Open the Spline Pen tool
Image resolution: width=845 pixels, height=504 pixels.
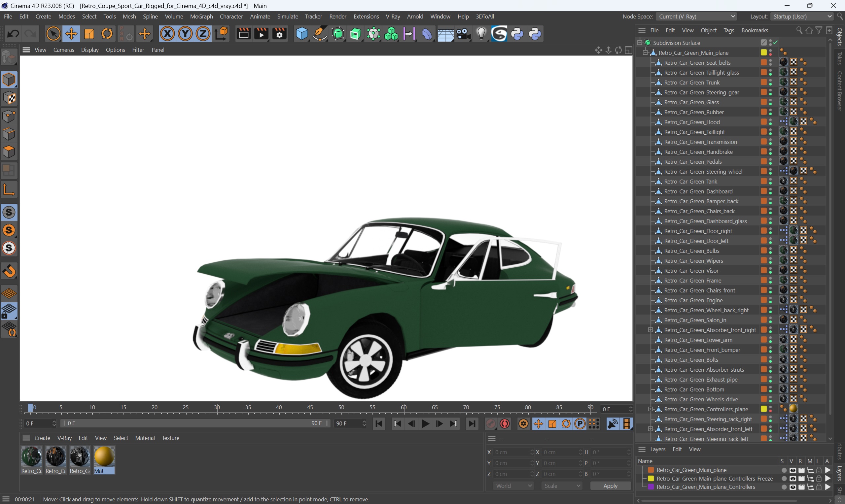pos(320,34)
